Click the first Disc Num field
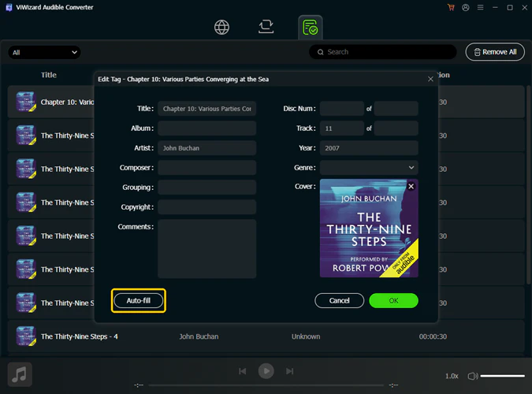Image resolution: width=532 pixels, height=394 pixels. point(341,109)
